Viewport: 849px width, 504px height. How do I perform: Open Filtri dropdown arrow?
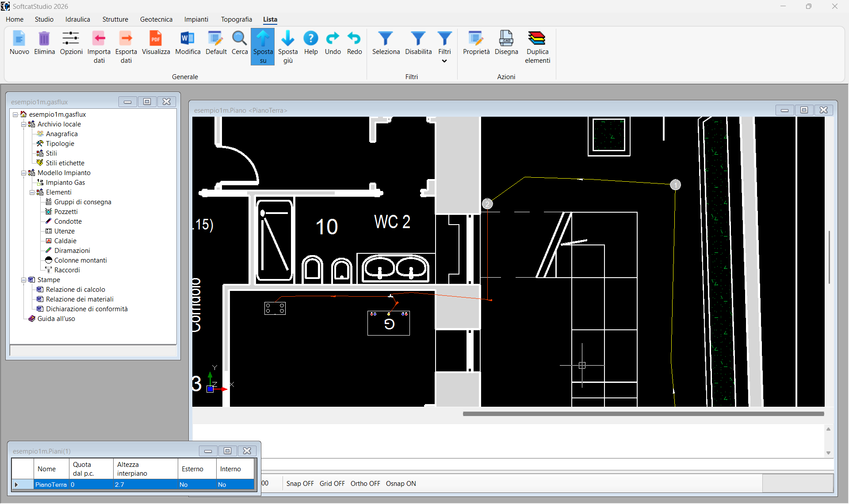click(444, 61)
